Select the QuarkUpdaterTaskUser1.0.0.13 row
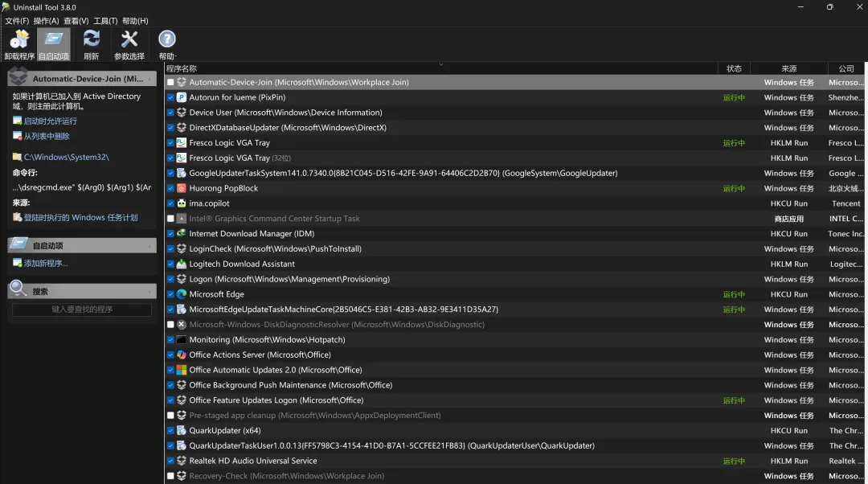The width and height of the screenshot is (868, 484). tap(515, 445)
